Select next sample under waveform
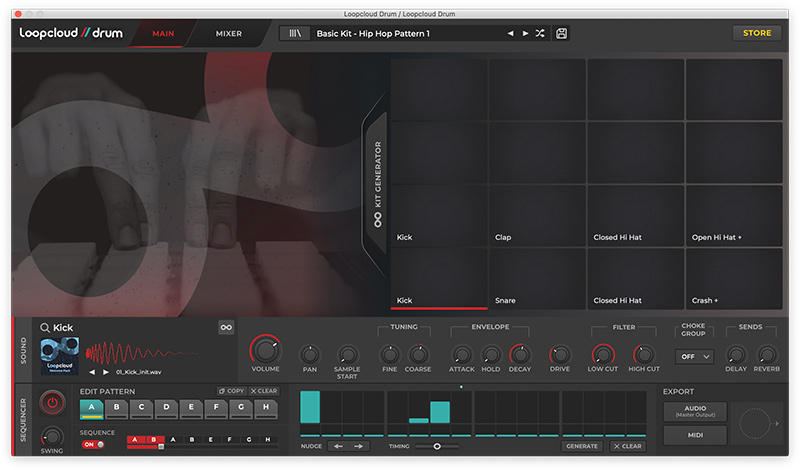800x470 pixels. [x=106, y=372]
